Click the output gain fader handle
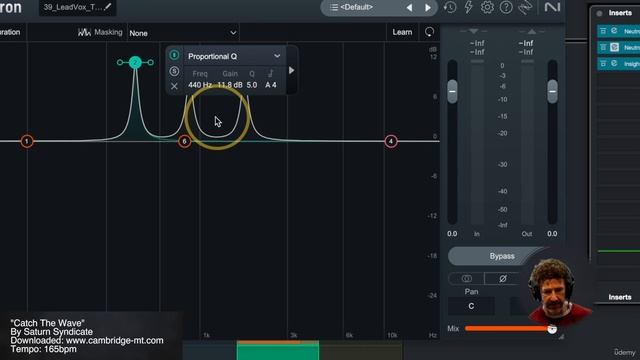Screen dimensions: 640x360 click(552, 91)
